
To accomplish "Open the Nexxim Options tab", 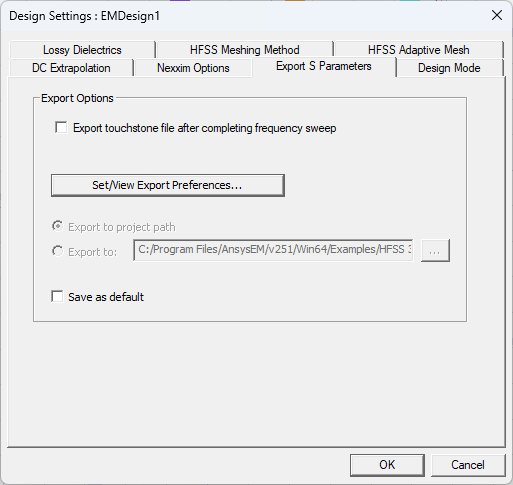I will click(x=193, y=68).
